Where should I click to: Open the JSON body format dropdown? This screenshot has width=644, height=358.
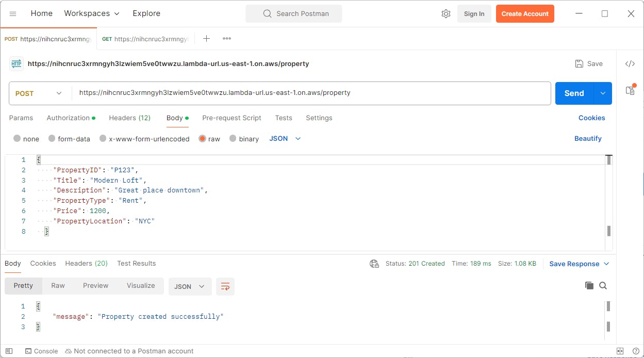(x=284, y=138)
